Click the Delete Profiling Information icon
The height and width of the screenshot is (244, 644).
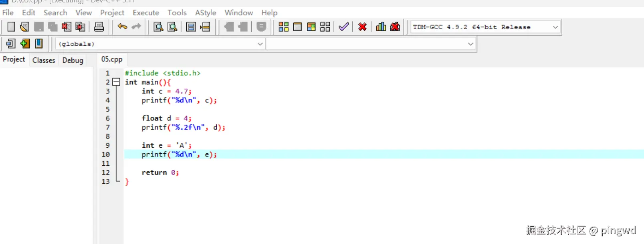(395, 27)
